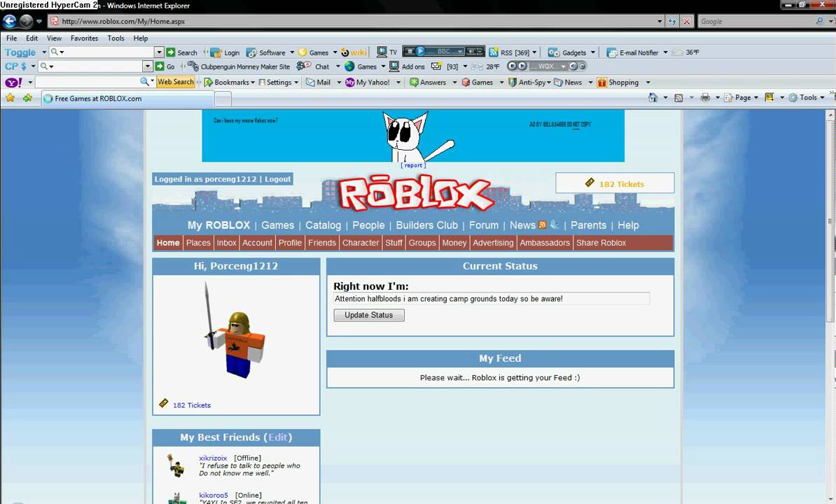Screen dimensions: 836x504
Task: Click the Google search magnifier icon
Action: (x=819, y=21)
